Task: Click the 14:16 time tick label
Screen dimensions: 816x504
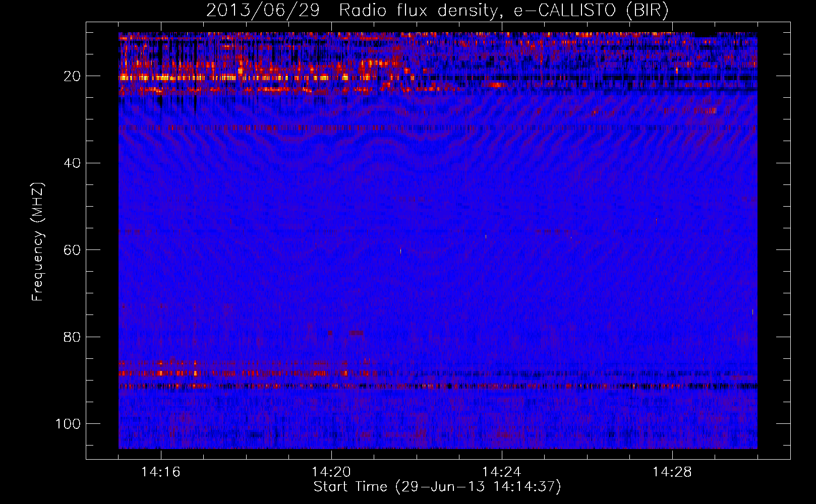Action: pyautogui.click(x=161, y=472)
